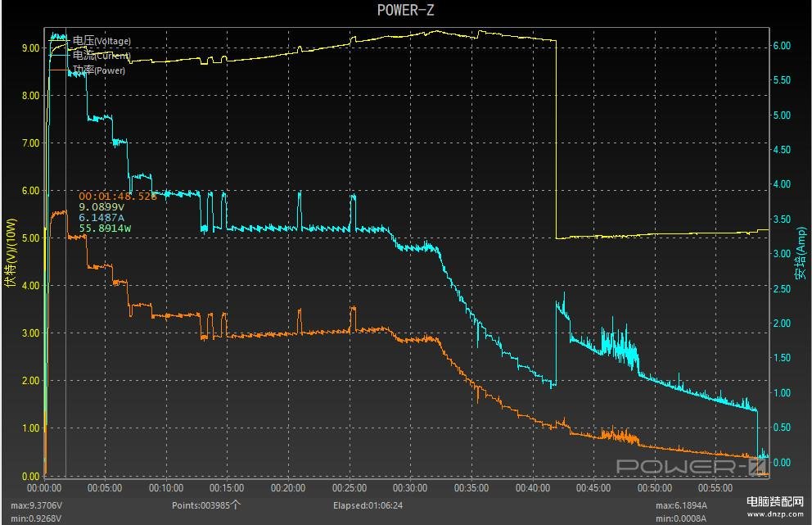Click the 功率(Power) legend entry
Screen dimensions: 812x525
tap(88, 70)
